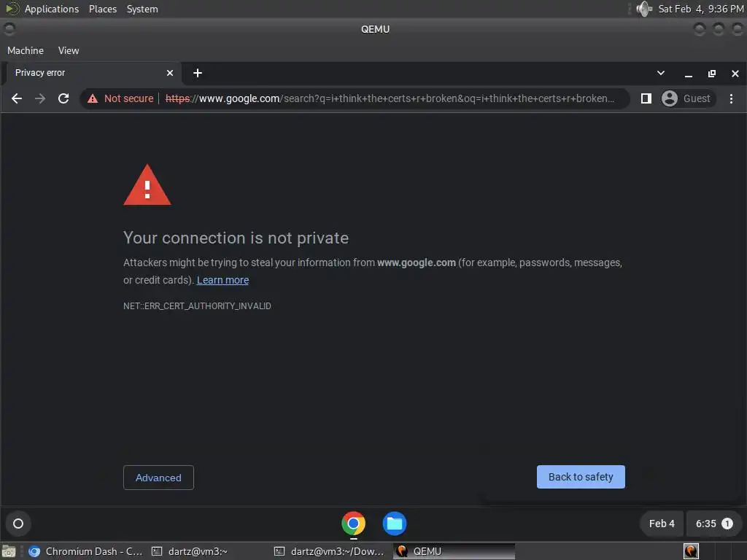Open the three-dot browser menu
Viewport: 747px width, 560px height.
click(x=731, y=98)
